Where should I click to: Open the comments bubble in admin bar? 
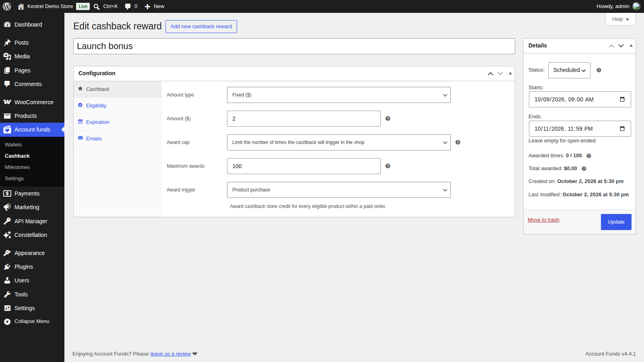pyautogui.click(x=128, y=6)
